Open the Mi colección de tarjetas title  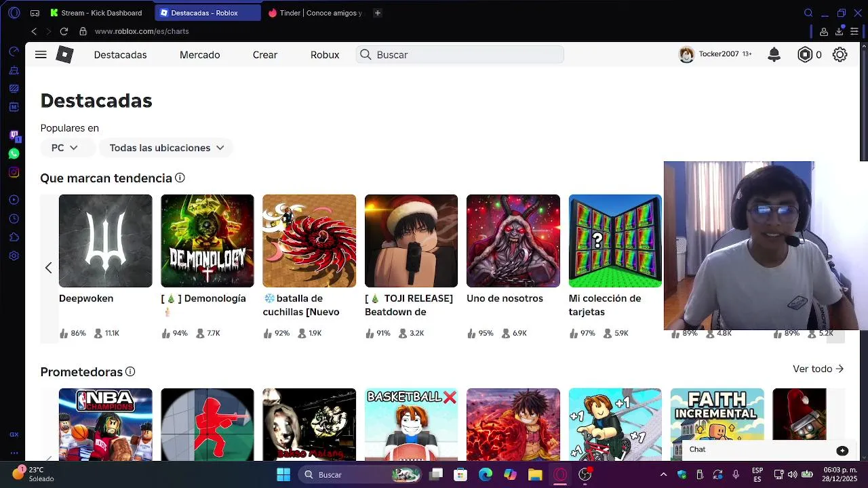(605, 305)
